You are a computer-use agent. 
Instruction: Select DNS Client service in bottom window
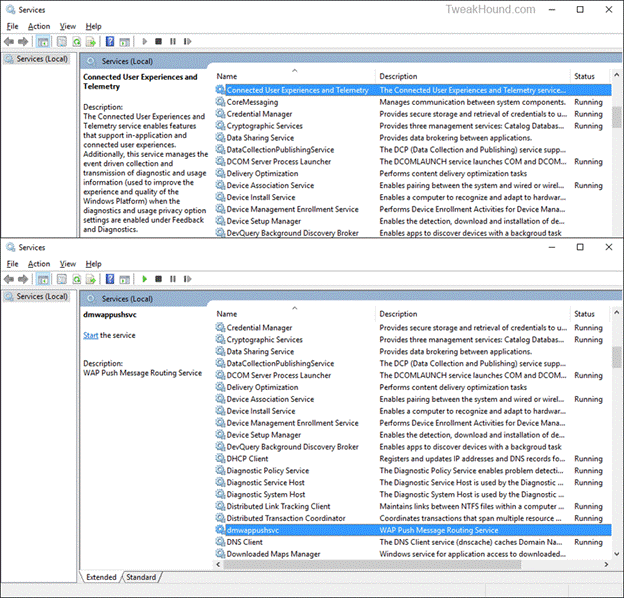pos(413,542)
